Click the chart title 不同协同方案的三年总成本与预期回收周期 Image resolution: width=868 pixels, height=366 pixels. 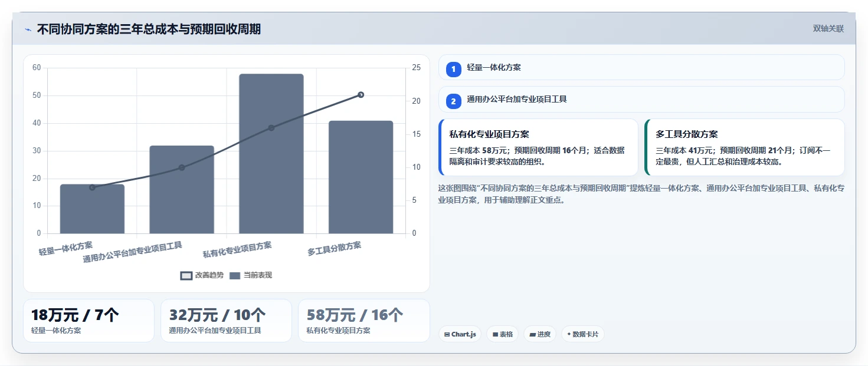point(149,29)
